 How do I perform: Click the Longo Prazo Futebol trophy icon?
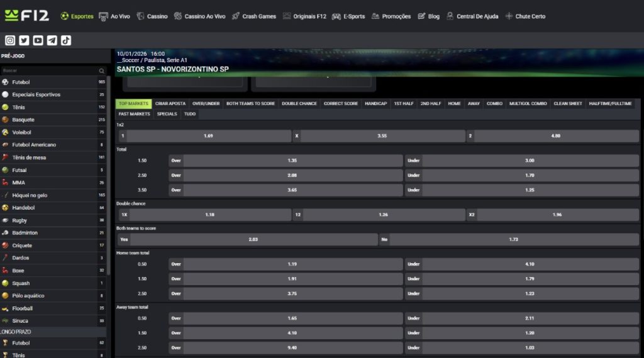tap(5, 343)
